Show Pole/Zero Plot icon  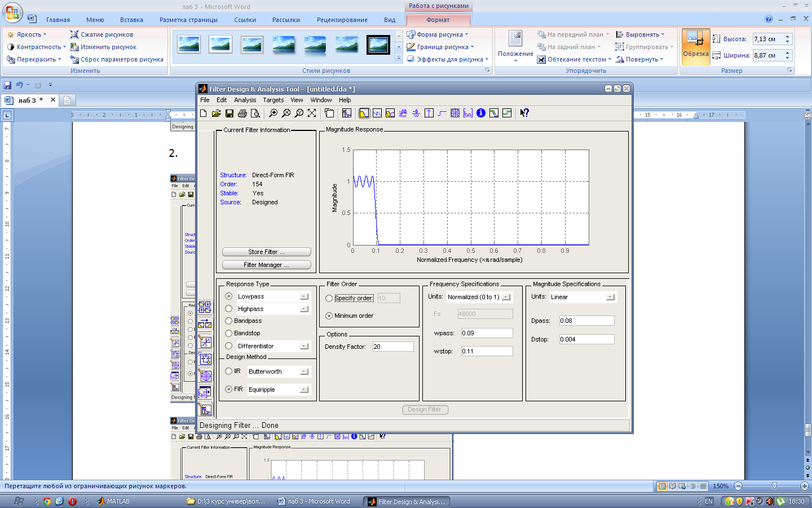[455, 113]
